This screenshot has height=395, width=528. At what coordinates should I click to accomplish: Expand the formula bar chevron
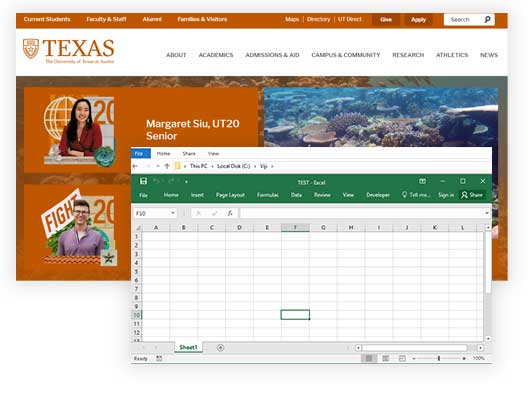[487, 213]
